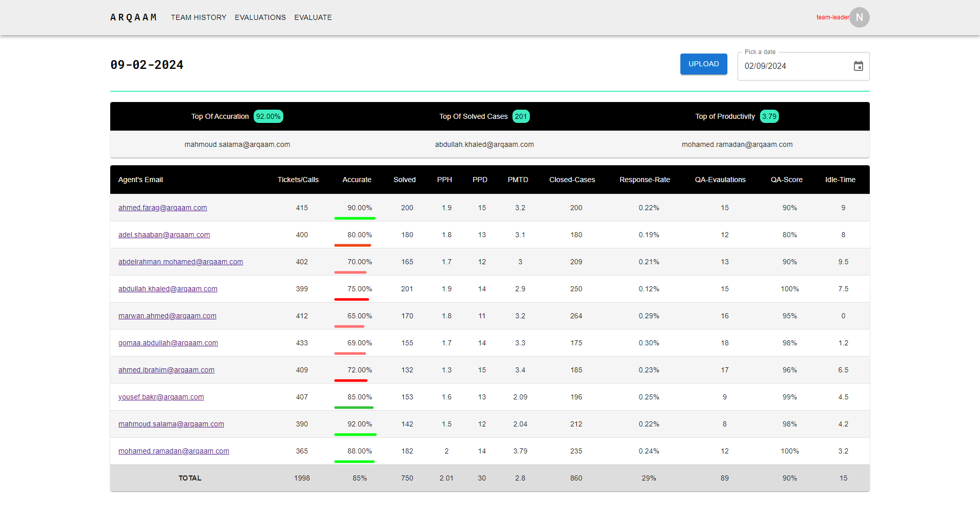Click the 0.30% response-rate value
This screenshot has height=530, width=980.
click(649, 343)
